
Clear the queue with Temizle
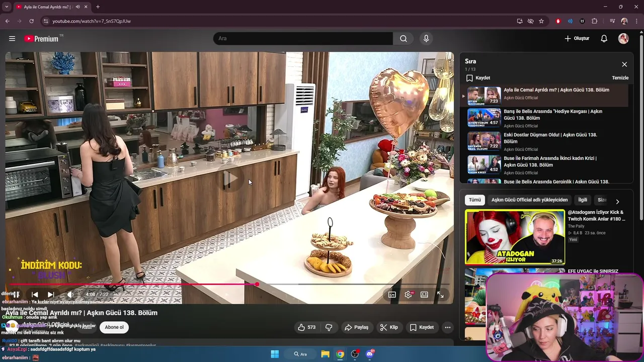(620, 78)
